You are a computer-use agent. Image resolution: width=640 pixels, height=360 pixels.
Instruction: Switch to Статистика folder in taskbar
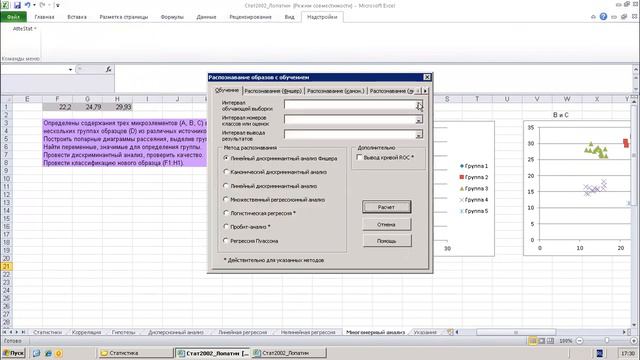[x=136, y=353]
